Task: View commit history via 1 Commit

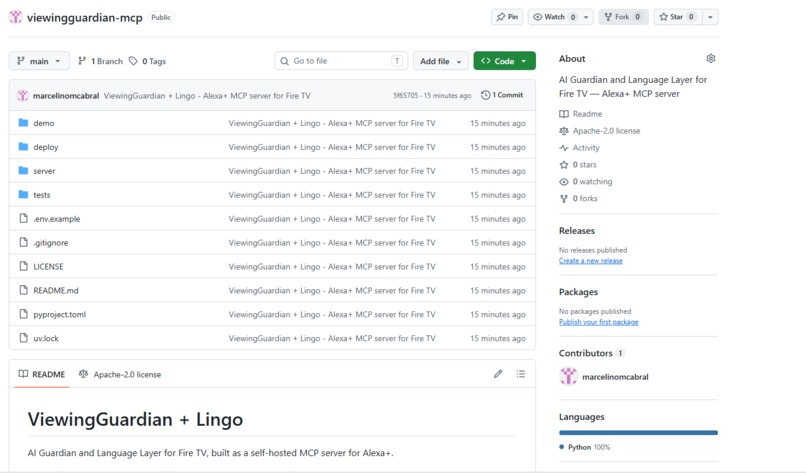Action: point(502,95)
